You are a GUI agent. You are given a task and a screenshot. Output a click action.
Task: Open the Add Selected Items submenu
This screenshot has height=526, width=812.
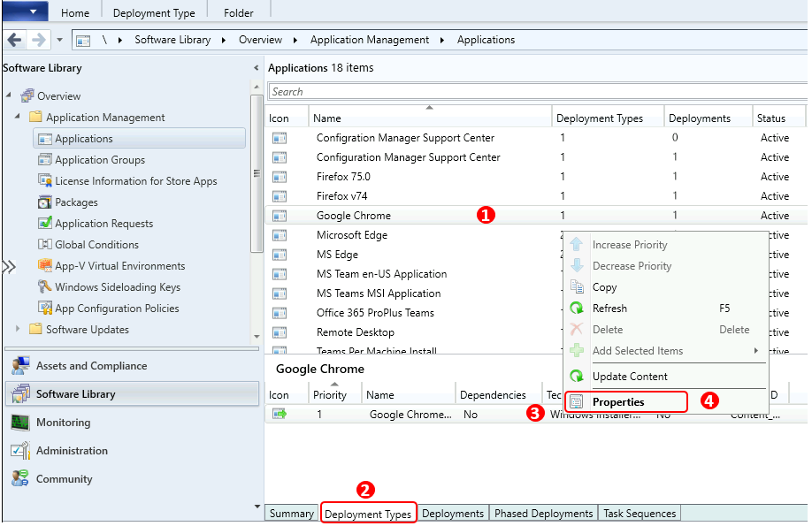[666, 350]
